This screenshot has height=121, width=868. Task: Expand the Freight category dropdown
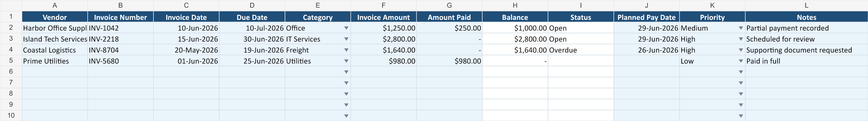click(346, 50)
